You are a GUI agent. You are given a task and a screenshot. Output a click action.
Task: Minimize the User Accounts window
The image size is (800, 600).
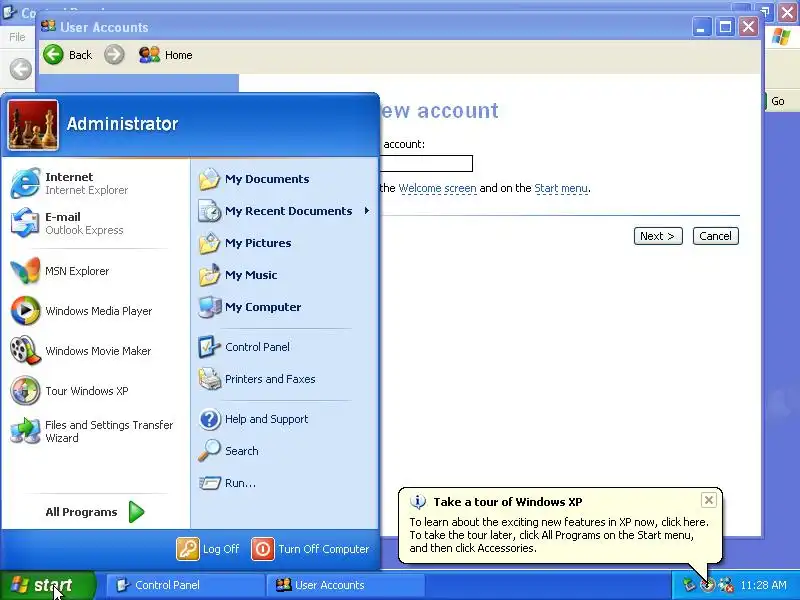coord(702,27)
